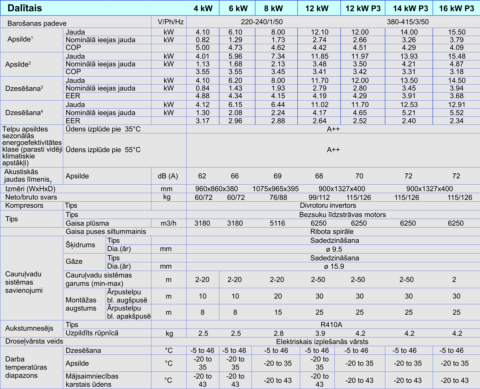Click the R410A refrigerant cell

point(331,324)
